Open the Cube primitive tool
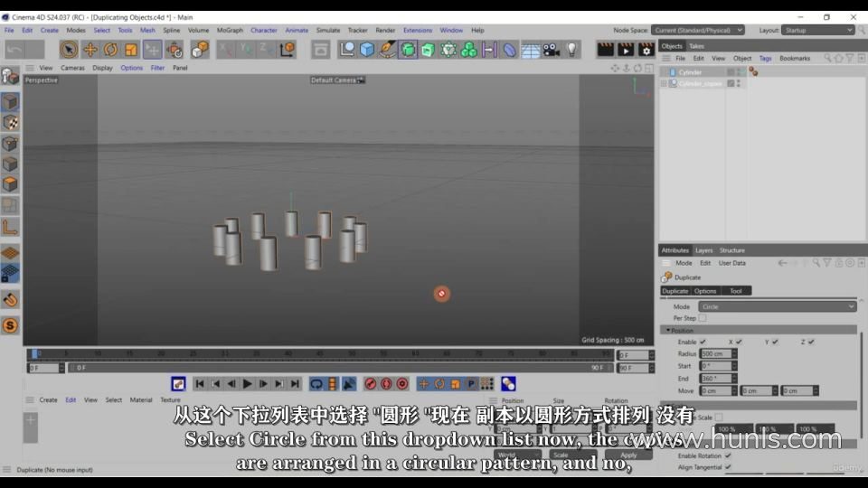 pyautogui.click(x=366, y=50)
